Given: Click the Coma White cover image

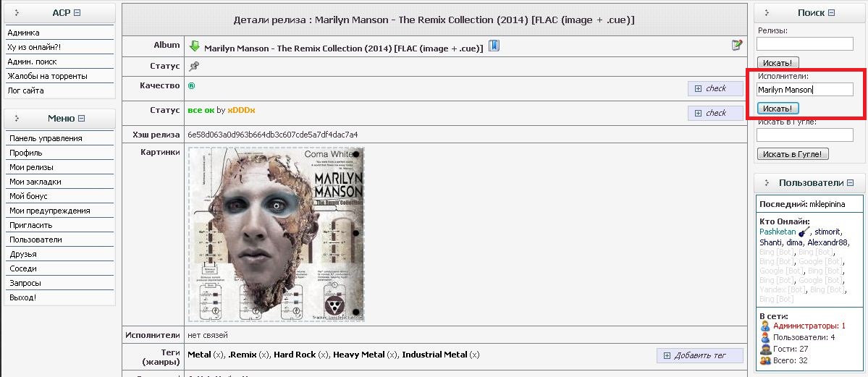Looking at the screenshot, I should [x=277, y=234].
